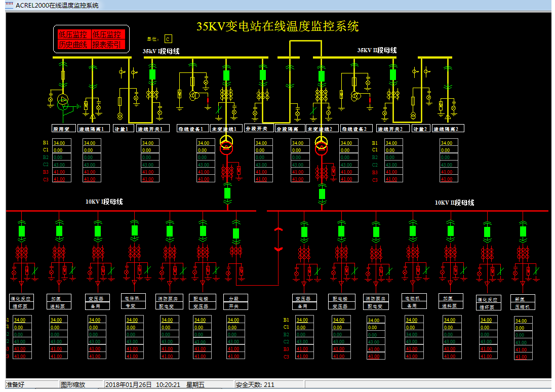This screenshot has height=392, width=555.
Task: Open the 报表索引 report index page
Action: coord(107,45)
